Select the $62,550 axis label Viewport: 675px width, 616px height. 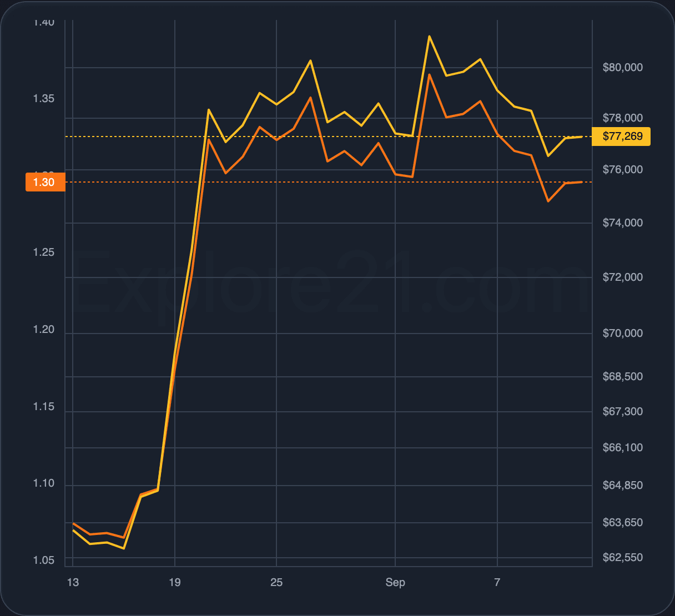click(x=623, y=558)
